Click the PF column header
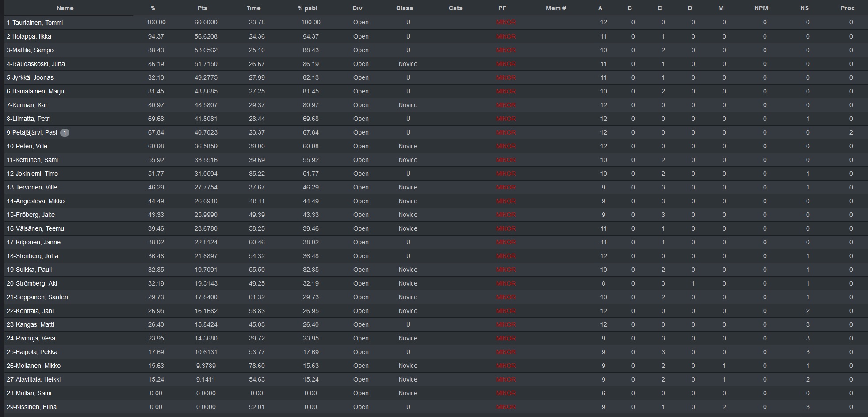Viewport: 868px width, 417px height. pyautogui.click(x=502, y=8)
